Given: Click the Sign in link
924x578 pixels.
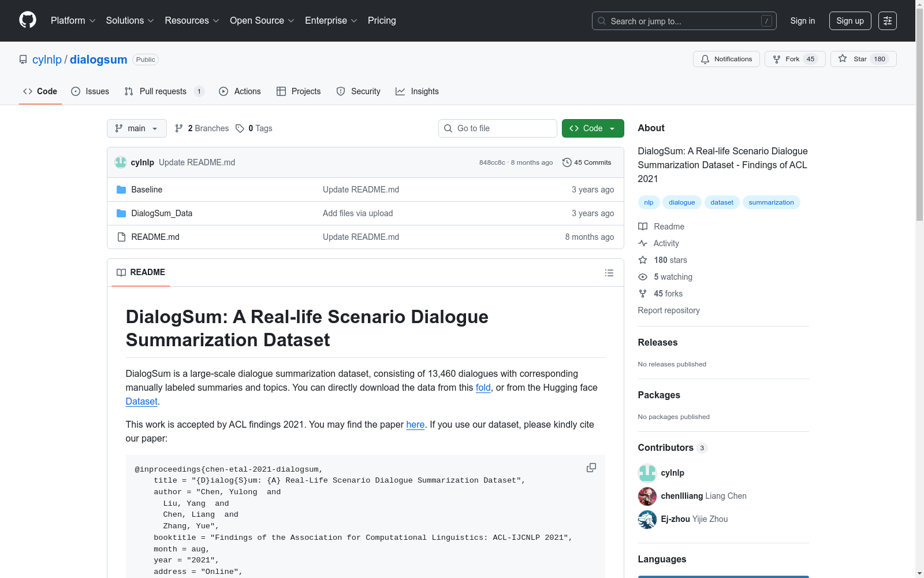Looking at the screenshot, I should 803,21.
